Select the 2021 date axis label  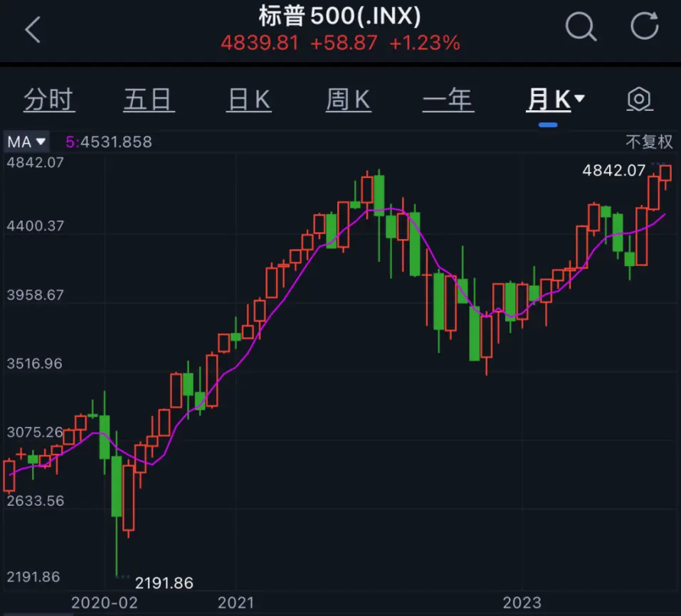click(x=236, y=602)
